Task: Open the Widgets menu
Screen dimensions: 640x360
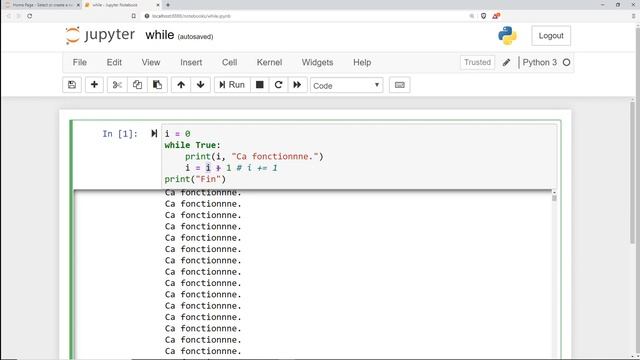Action: tap(317, 62)
